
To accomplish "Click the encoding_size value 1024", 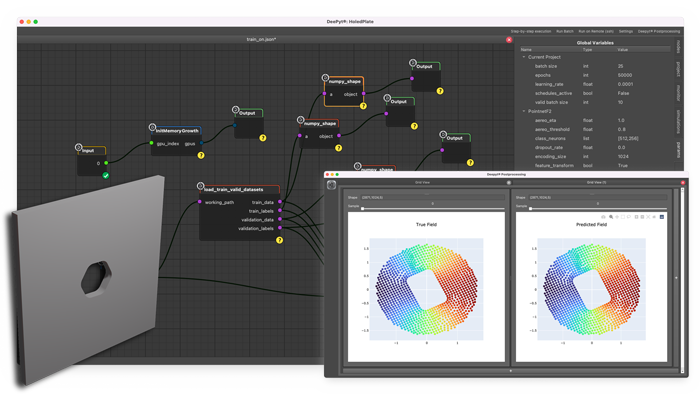I will coord(623,157).
